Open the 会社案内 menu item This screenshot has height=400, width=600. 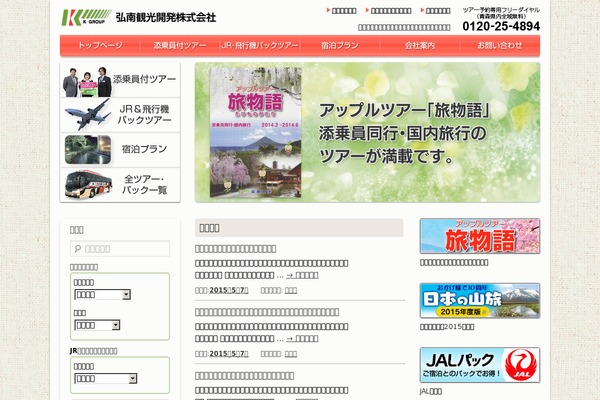pyautogui.click(x=420, y=46)
